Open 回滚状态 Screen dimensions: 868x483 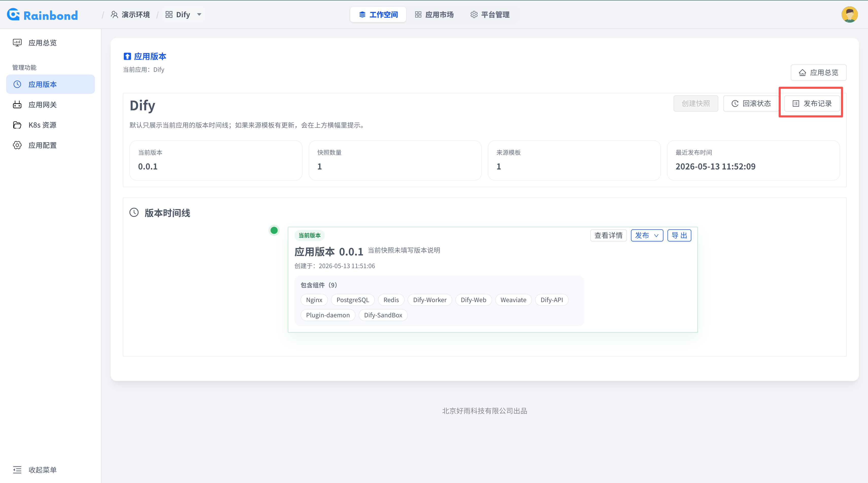pyautogui.click(x=751, y=103)
